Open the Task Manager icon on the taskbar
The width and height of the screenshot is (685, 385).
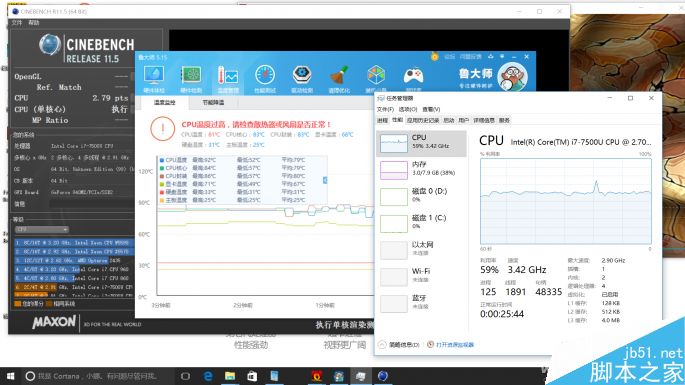coord(361,376)
